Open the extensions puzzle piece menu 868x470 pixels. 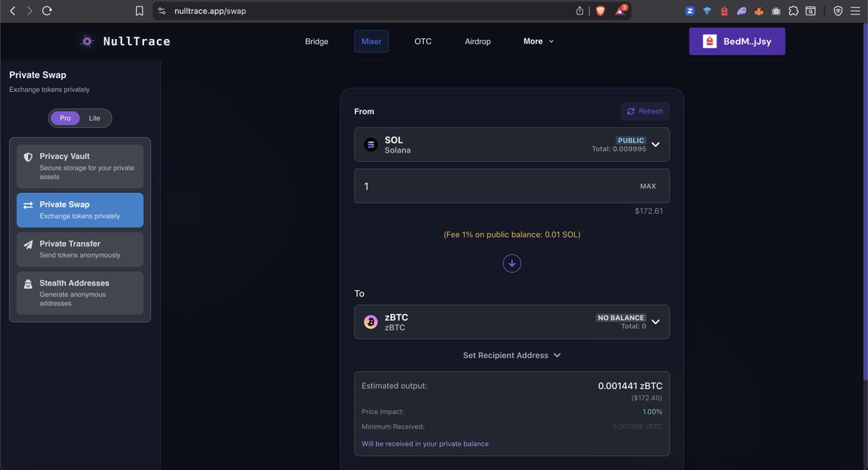pos(793,11)
